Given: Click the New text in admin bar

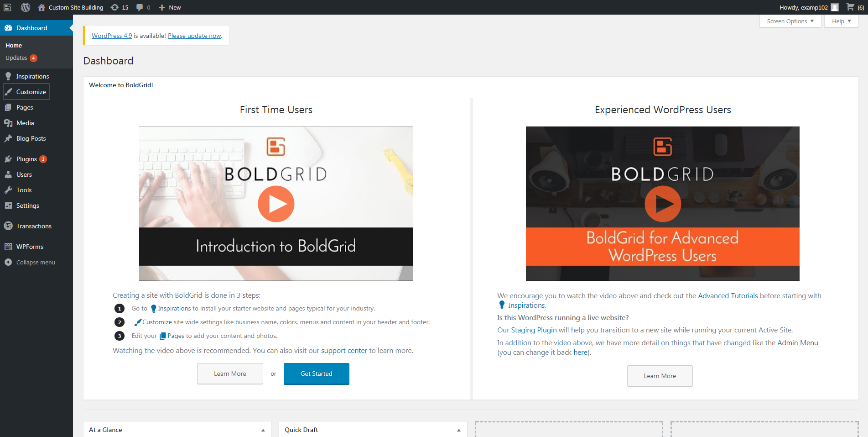Looking at the screenshot, I should 175,7.
